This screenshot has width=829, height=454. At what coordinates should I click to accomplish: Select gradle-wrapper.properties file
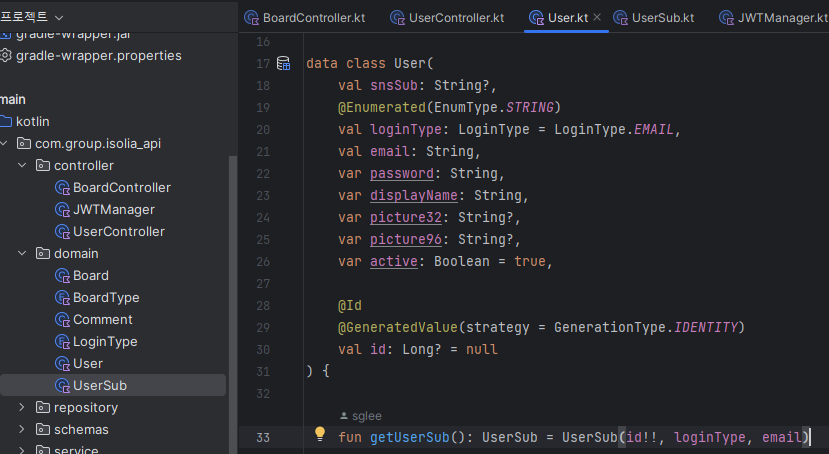tap(98, 55)
